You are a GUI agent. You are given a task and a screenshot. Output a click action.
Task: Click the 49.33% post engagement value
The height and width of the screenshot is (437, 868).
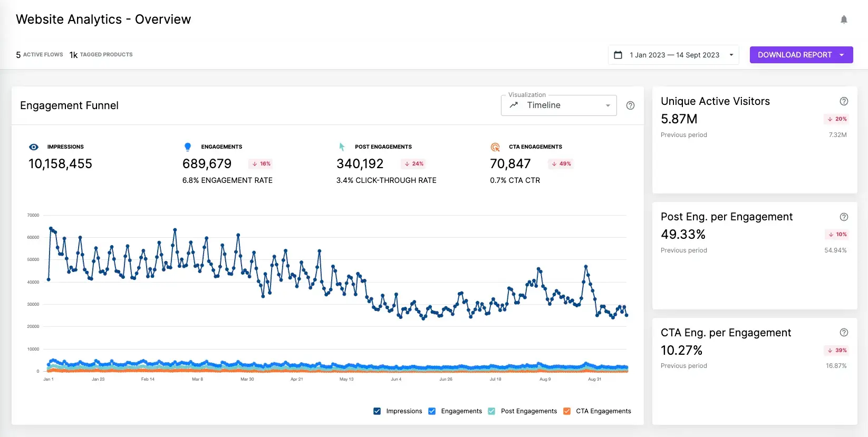coord(683,235)
